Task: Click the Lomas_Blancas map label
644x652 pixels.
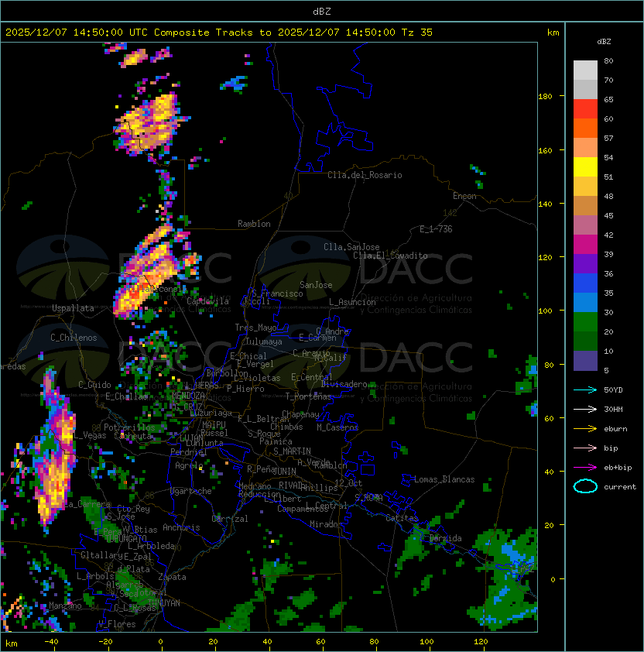Action: pyautogui.click(x=444, y=479)
